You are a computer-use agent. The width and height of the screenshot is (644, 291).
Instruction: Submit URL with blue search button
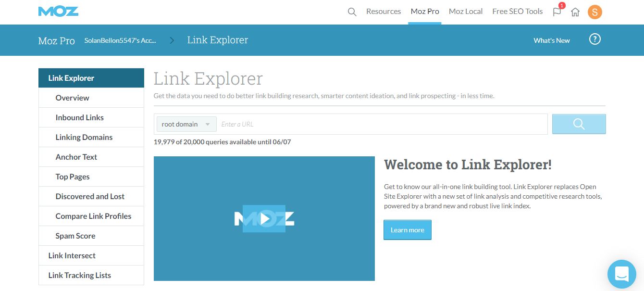click(579, 124)
